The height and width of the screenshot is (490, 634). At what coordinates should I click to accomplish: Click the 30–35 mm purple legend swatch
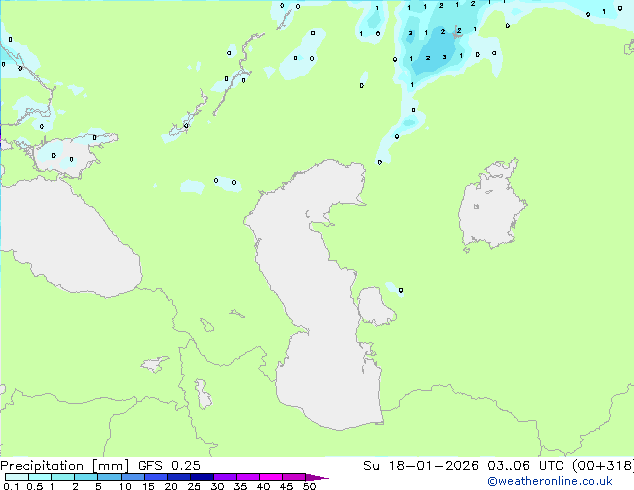(x=224, y=477)
